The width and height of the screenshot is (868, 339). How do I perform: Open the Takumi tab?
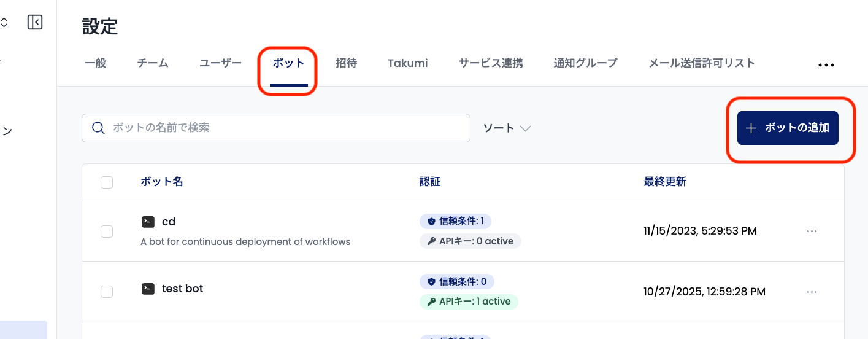click(408, 63)
